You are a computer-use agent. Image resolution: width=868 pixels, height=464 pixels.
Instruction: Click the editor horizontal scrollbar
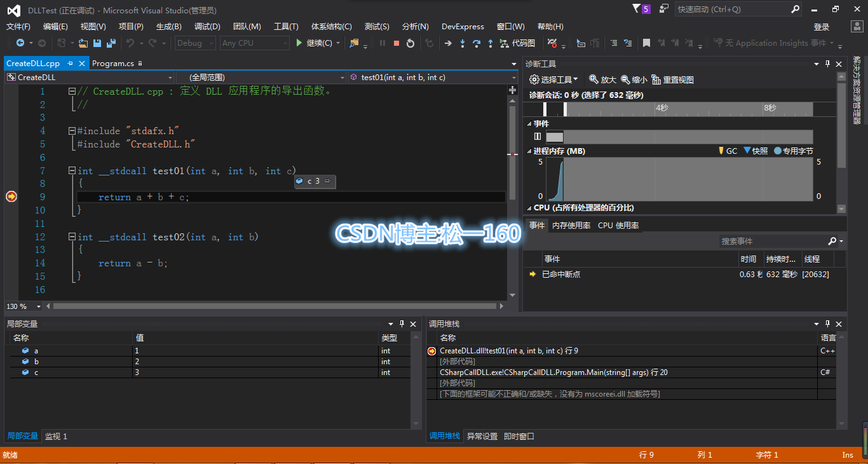pos(274,306)
